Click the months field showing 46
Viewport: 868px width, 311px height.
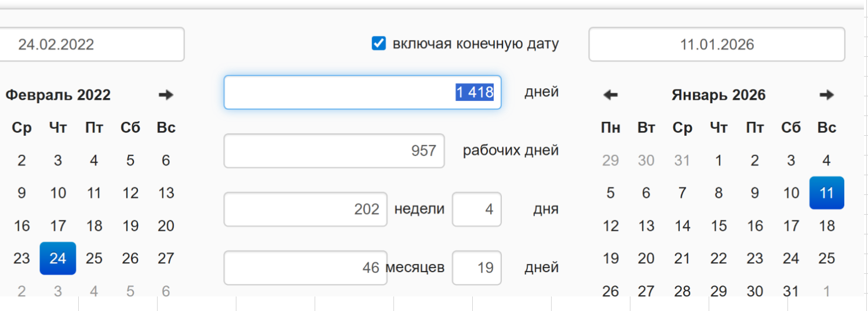pyautogui.click(x=305, y=267)
